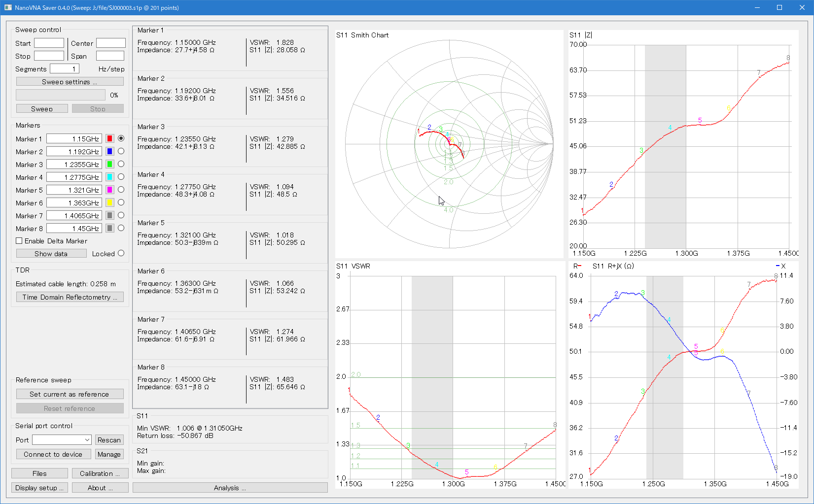Select Marker 4 radio button

point(121,177)
